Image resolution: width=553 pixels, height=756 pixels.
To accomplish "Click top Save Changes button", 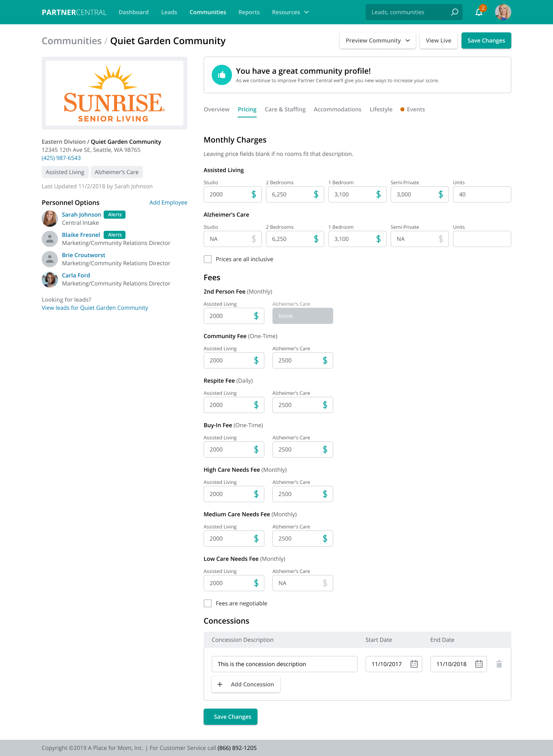I will pos(486,40).
